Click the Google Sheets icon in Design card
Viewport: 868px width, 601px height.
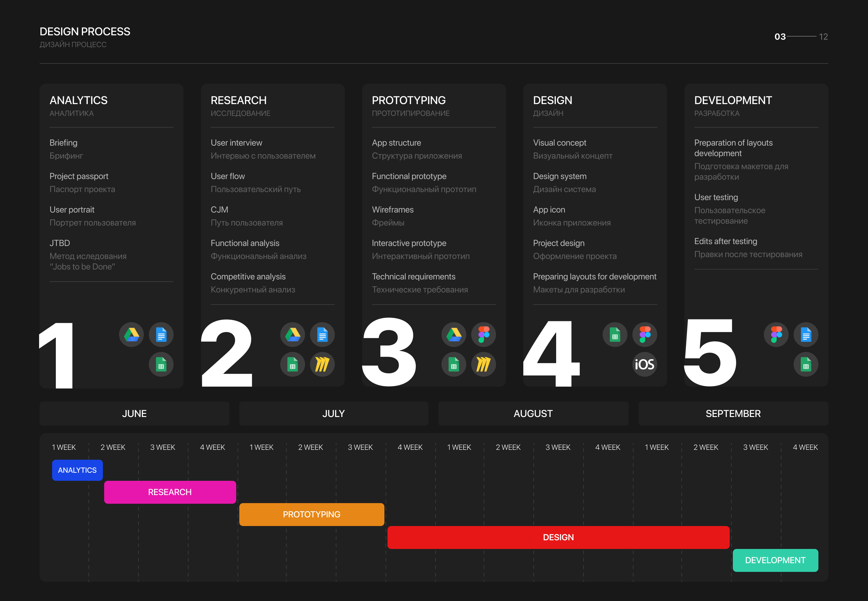pyautogui.click(x=615, y=334)
